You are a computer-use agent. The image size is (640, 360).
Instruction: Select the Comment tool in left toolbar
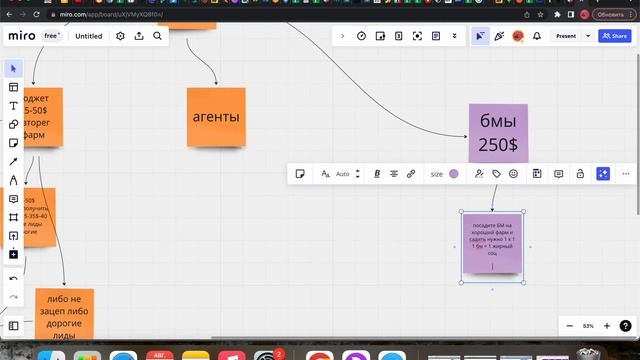(x=13, y=199)
